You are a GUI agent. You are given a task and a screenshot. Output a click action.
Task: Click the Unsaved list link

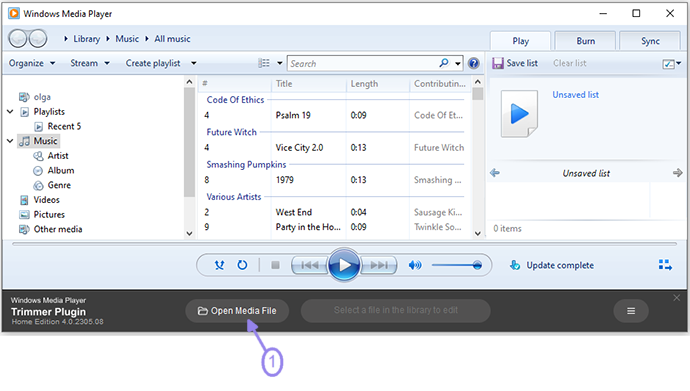(x=576, y=95)
